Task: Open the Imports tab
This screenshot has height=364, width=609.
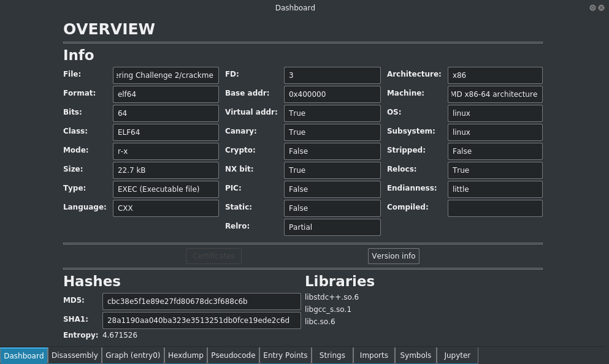Action: (373, 355)
